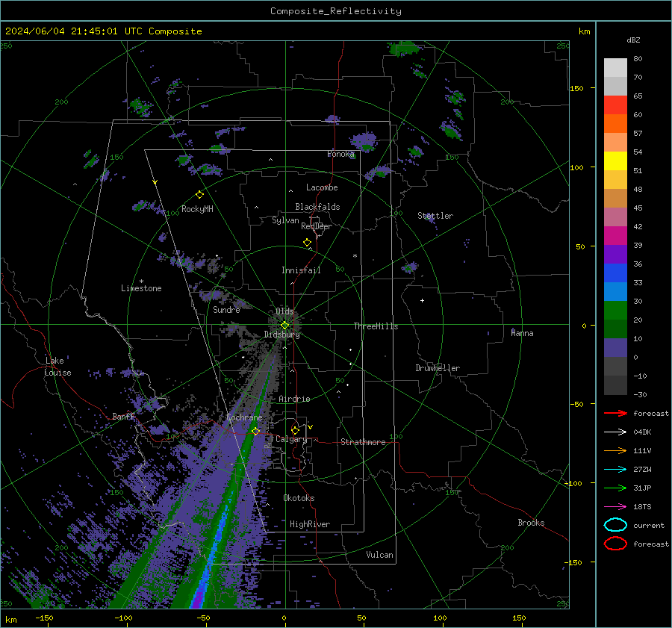Click the Sylvan label on the map
Screen dimensions: 672x628
pyautogui.click(x=285, y=220)
